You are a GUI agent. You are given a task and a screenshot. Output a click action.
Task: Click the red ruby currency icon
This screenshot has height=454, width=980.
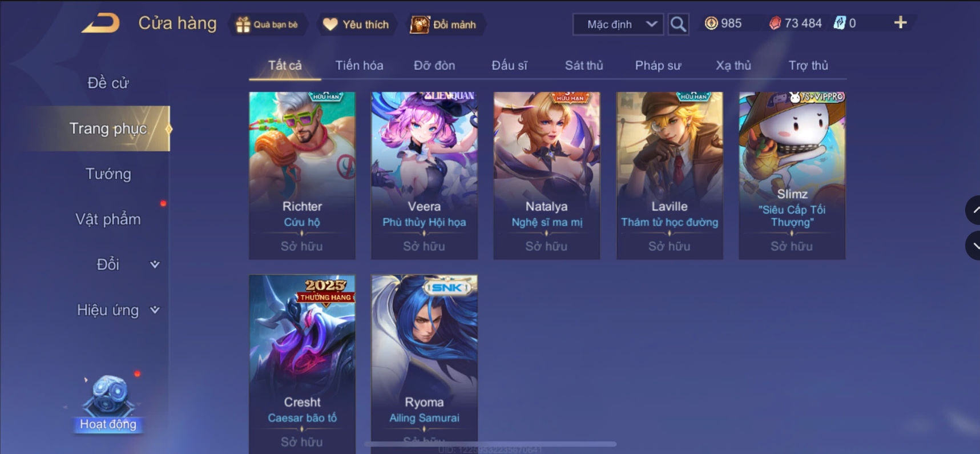pos(775,23)
